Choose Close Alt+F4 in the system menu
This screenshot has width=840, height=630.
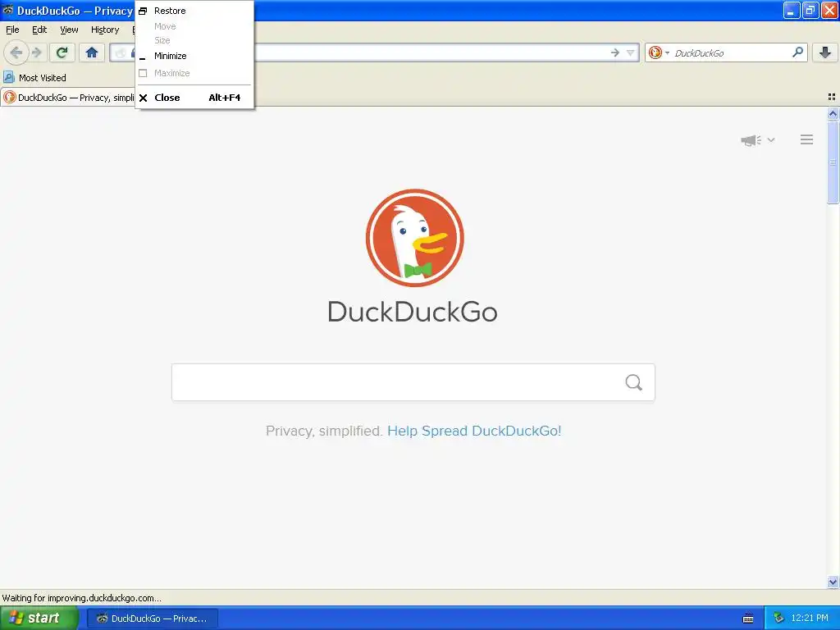pyautogui.click(x=194, y=98)
